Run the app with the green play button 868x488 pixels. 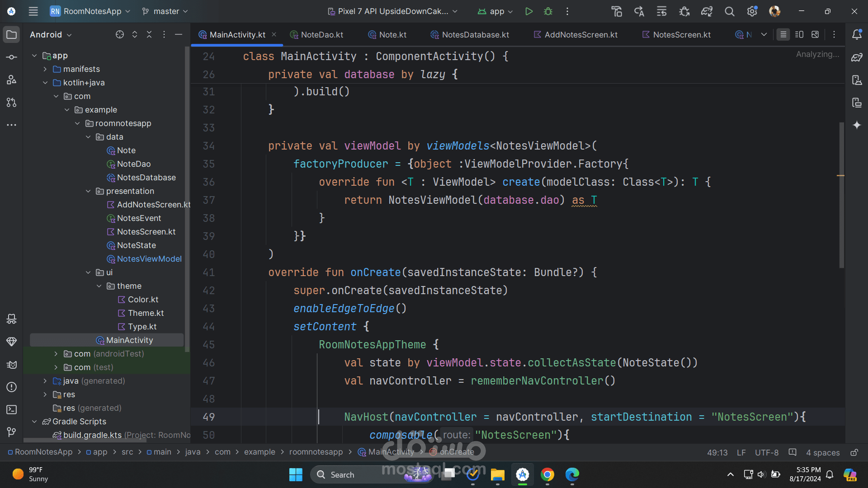(528, 11)
